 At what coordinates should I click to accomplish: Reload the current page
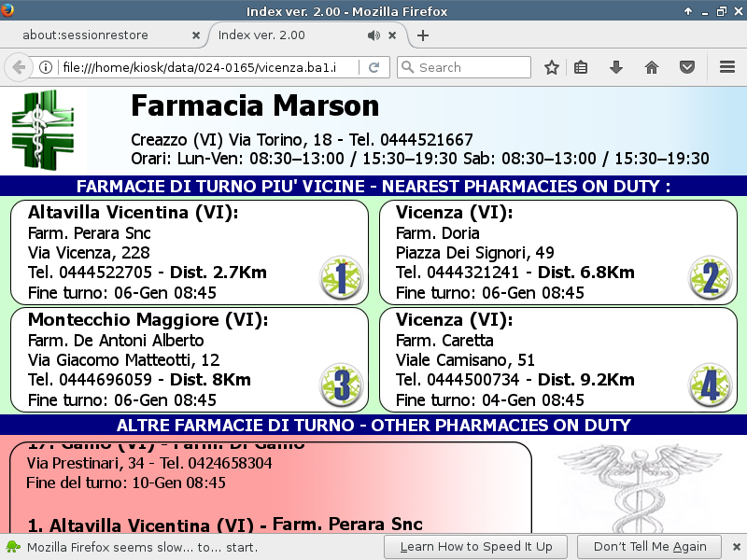point(373,67)
